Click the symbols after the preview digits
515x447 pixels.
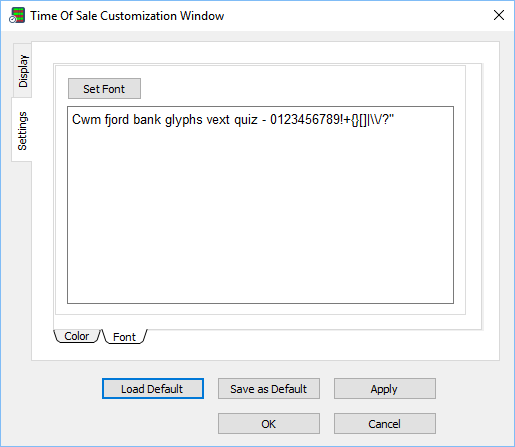[367, 120]
